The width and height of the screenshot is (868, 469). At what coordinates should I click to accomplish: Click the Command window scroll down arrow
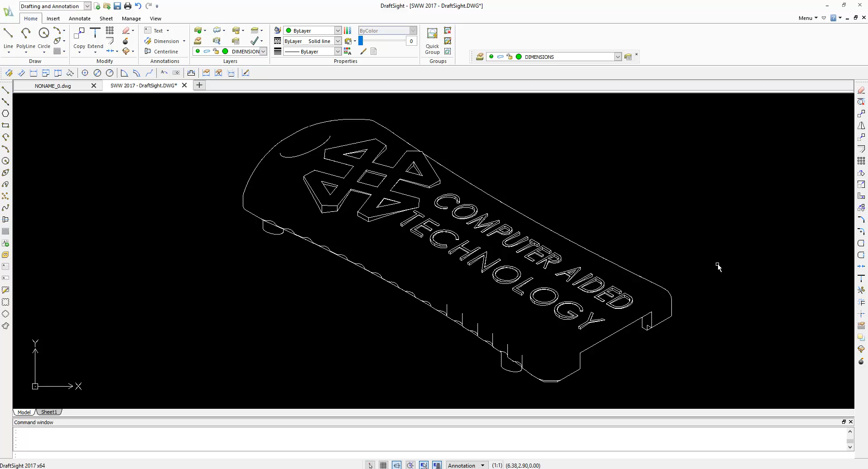(x=850, y=447)
